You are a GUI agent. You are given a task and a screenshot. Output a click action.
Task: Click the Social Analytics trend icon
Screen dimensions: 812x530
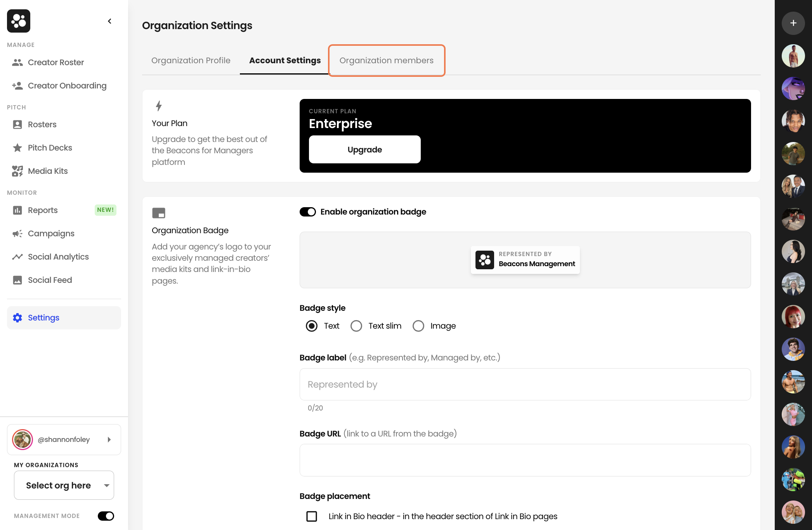pyautogui.click(x=17, y=257)
